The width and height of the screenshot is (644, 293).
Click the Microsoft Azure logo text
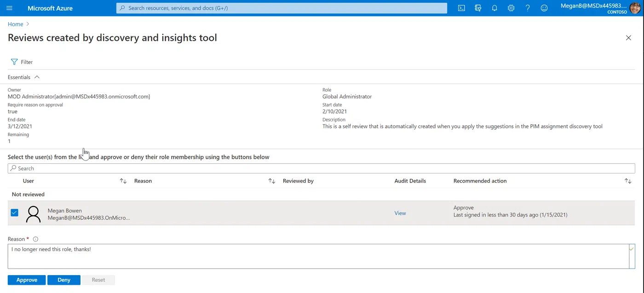click(50, 8)
